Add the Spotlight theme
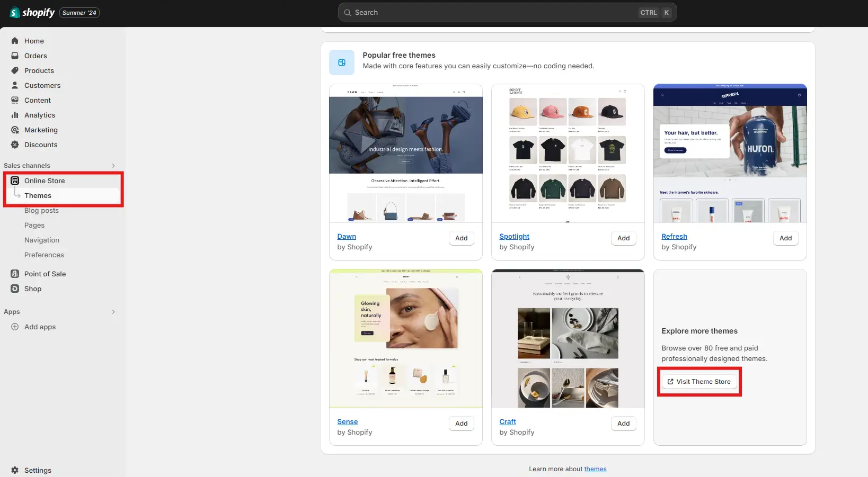868x477 pixels. (x=624, y=238)
